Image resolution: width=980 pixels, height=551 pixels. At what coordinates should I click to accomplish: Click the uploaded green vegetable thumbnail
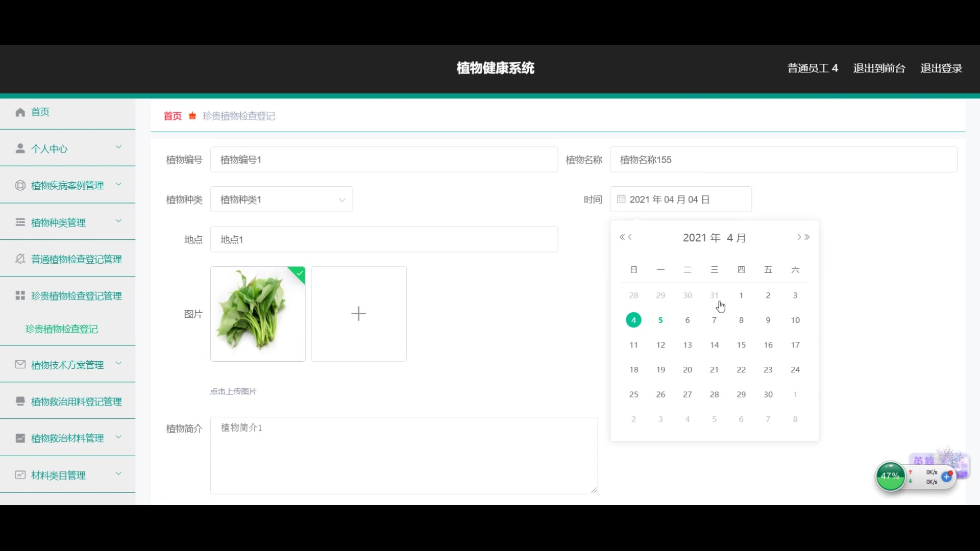[x=258, y=314]
